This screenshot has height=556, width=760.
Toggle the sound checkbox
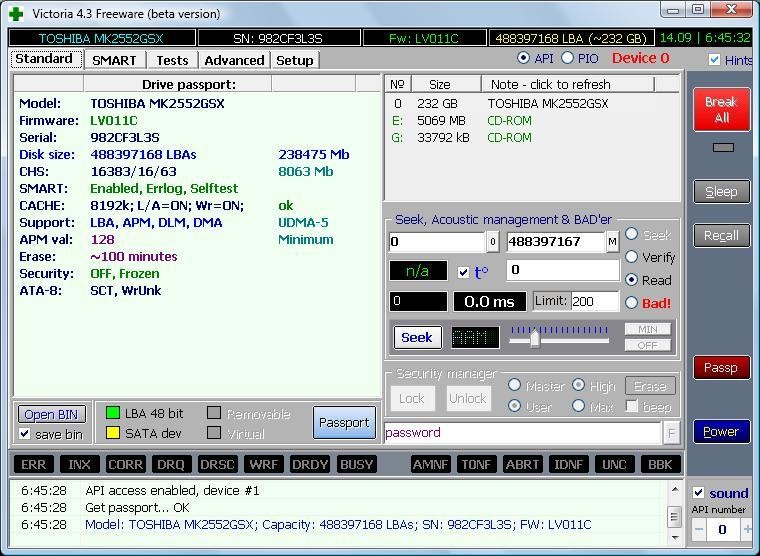click(698, 493)
